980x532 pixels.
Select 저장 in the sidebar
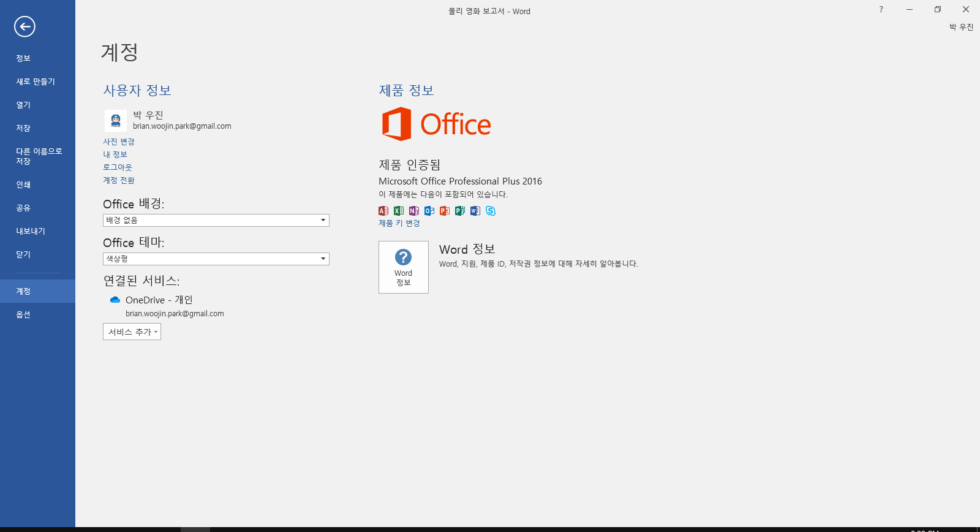37,128
